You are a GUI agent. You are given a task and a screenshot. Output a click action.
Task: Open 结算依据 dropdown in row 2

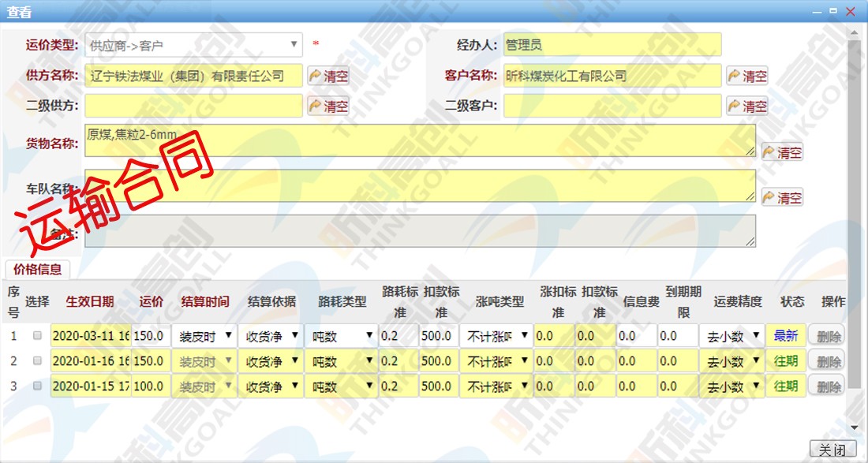pyautogui.click(x=271, y=361)
